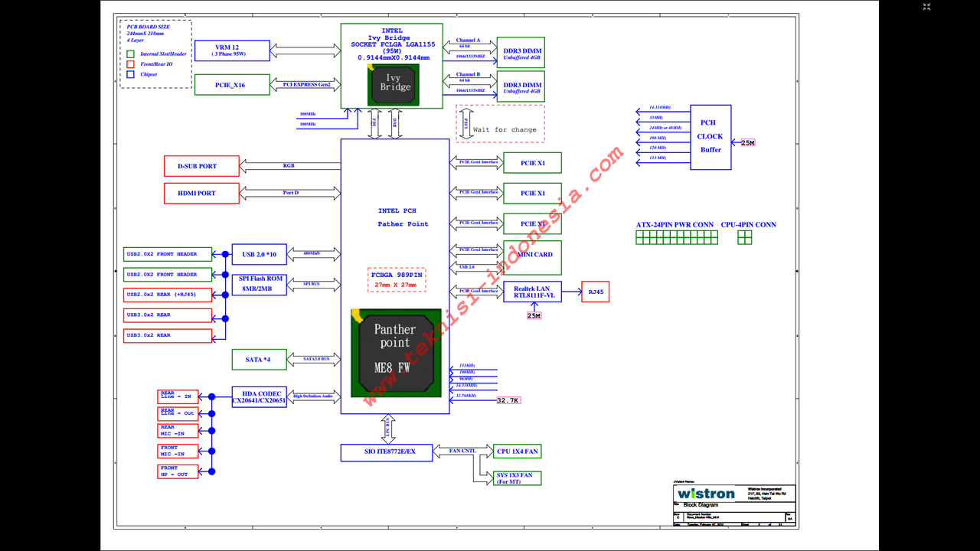The height and width of the screenshot is (551, 980).
Task: Click the FRONT HP - OUT box
Action: [x=178, y=471]
